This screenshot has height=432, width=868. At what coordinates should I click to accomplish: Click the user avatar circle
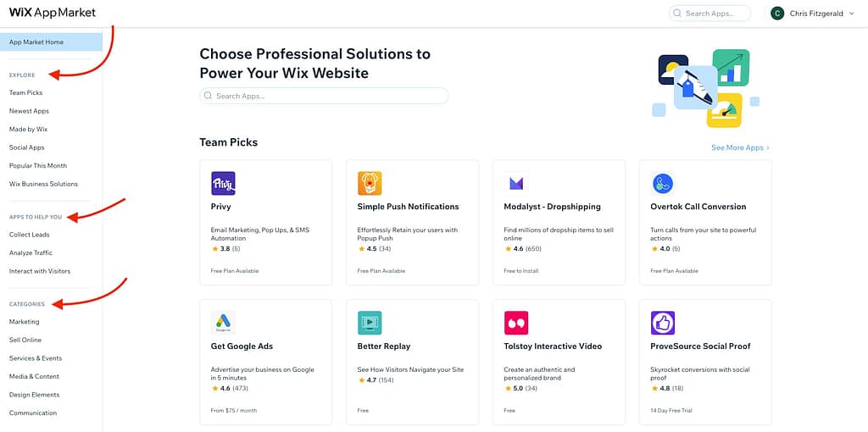[x=777, y=14]
